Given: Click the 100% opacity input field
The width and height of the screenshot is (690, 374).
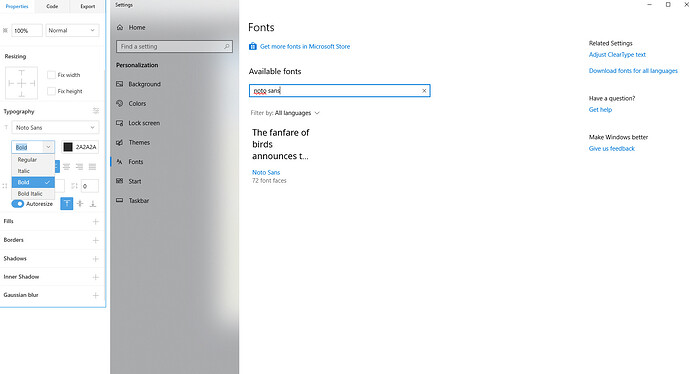Looking at the screenshot, I should click(x=27, y=30).
